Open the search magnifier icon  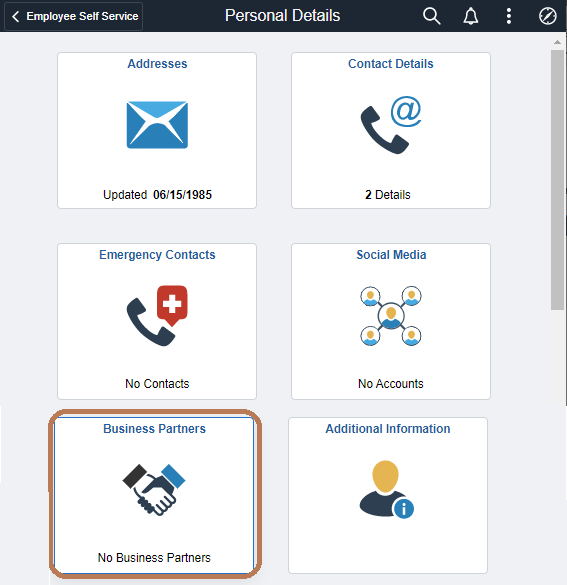[x=432, y=16]
